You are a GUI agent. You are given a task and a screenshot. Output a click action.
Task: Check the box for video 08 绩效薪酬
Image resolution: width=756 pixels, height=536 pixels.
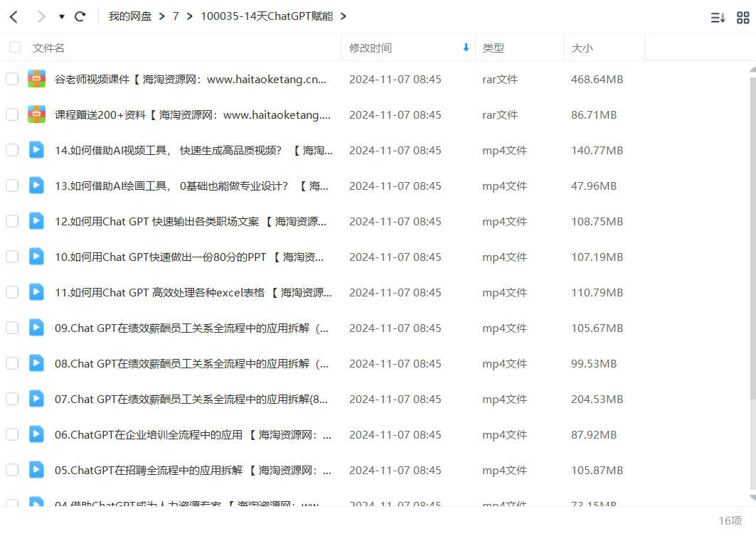click(12, 363)
